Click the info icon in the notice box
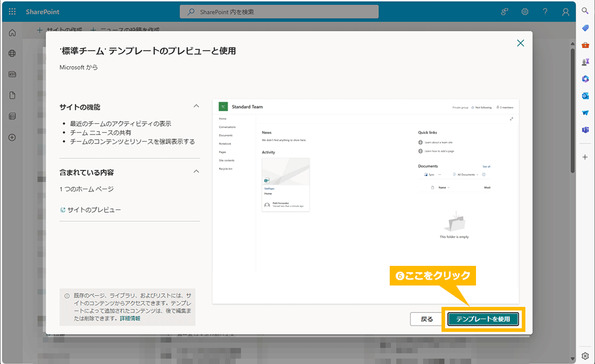 tap(67, 296)
